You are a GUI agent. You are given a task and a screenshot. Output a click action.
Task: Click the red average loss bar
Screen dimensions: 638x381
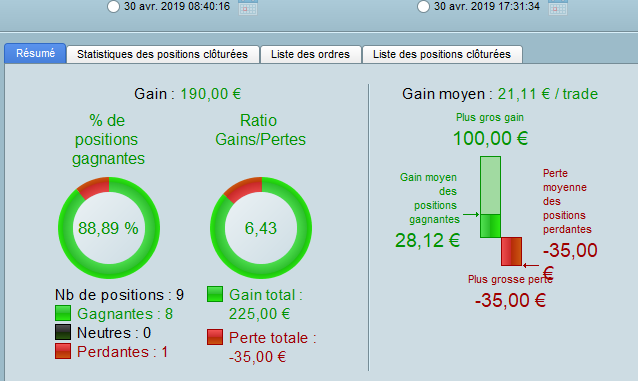coord(511,252)
